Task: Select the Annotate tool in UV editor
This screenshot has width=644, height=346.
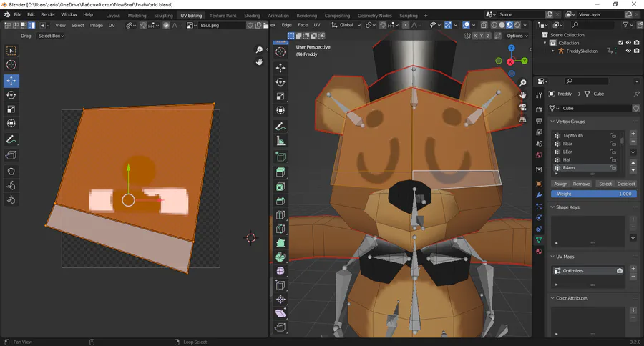Action: 11,139
